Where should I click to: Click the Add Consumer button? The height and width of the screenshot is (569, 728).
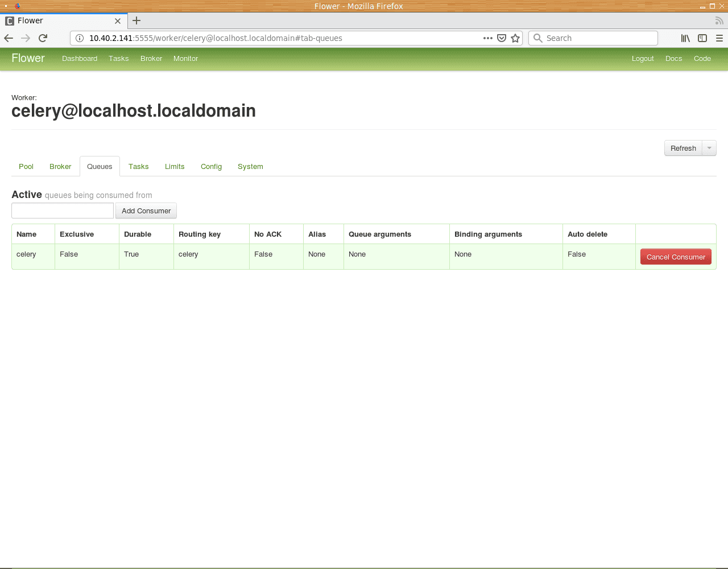146,211
